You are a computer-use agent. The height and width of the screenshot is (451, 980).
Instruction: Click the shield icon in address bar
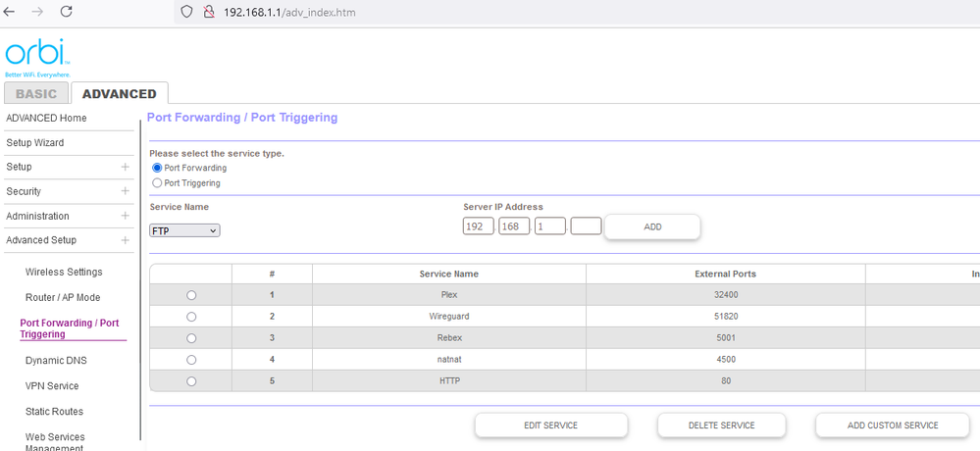coord(187,12)
